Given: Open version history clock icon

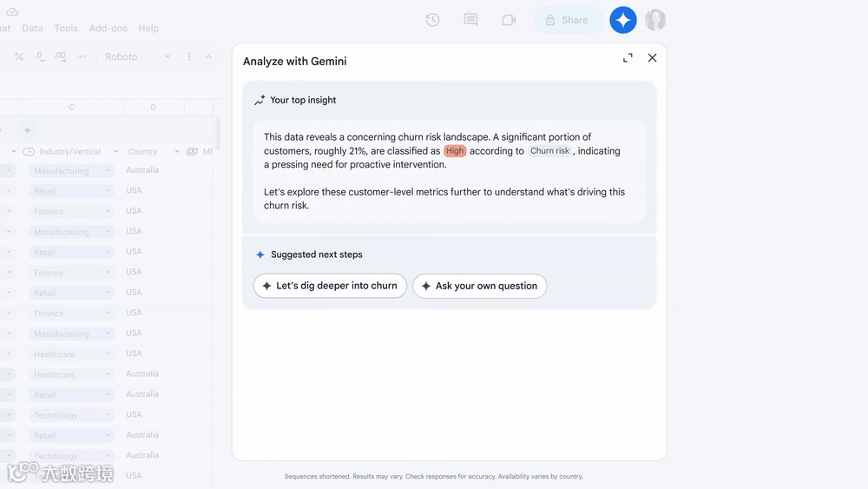Looking at the screenshot, I should pos(432,20).
